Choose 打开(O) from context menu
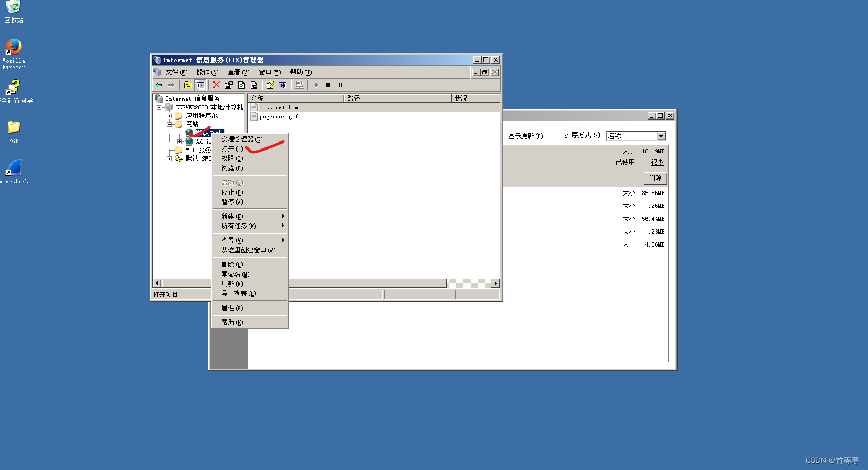Viewport: 868px width, 470px height. click(250, 149)
